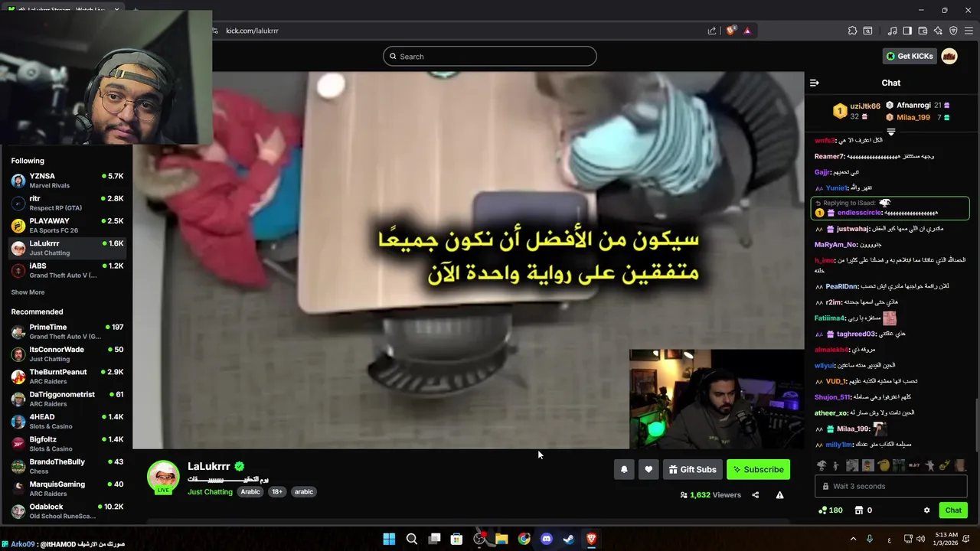
Task: Click username Milaa_199 in leaderboard
Action: [x=913, y=117]
